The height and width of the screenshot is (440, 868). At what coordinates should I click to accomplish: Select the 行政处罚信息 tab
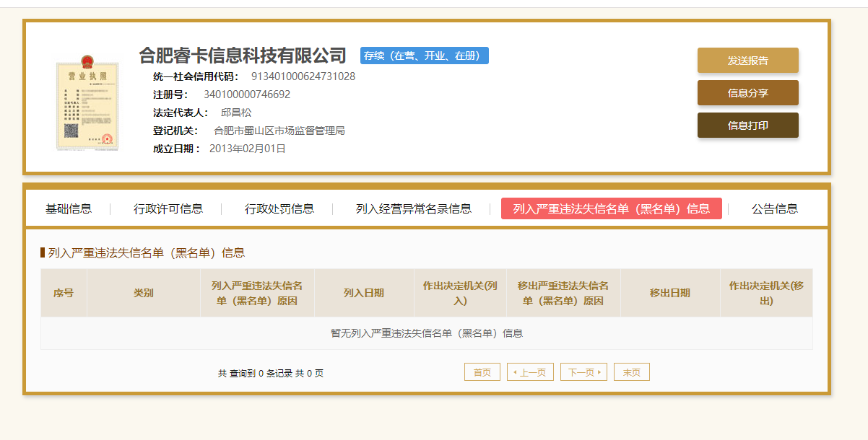pos(279,208)
